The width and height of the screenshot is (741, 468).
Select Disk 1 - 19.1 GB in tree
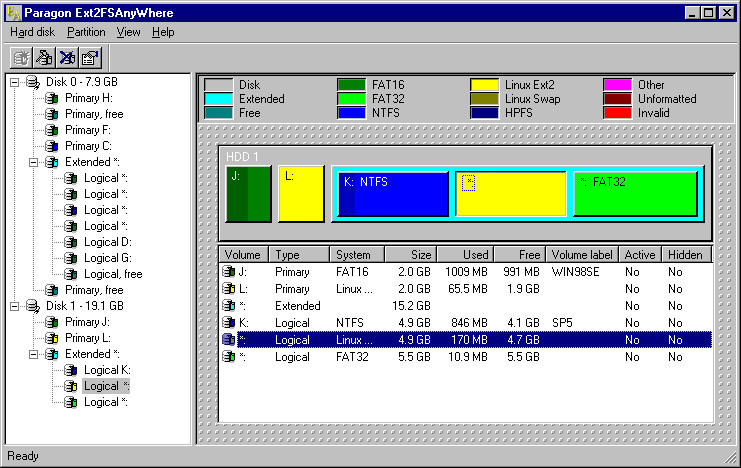pyautogui.click(x=85, y=306)
